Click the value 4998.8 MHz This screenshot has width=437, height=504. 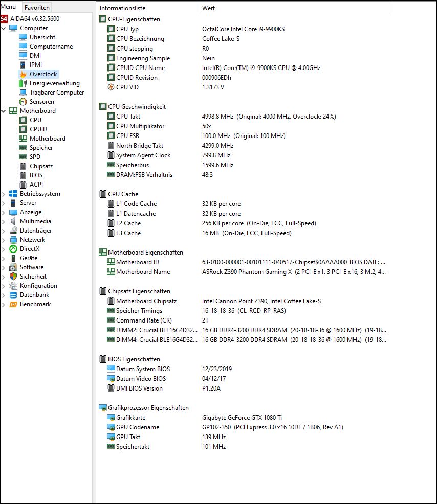point(217,117)
